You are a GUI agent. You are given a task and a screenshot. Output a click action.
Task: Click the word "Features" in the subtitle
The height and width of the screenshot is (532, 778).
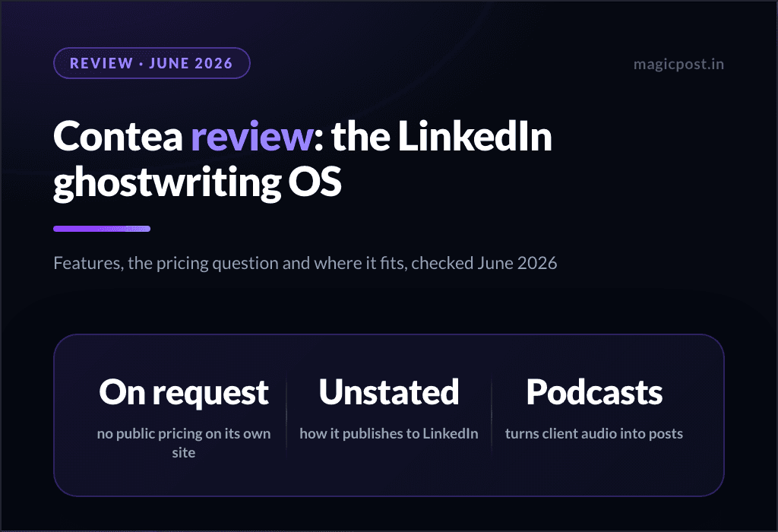click(88, 264)
